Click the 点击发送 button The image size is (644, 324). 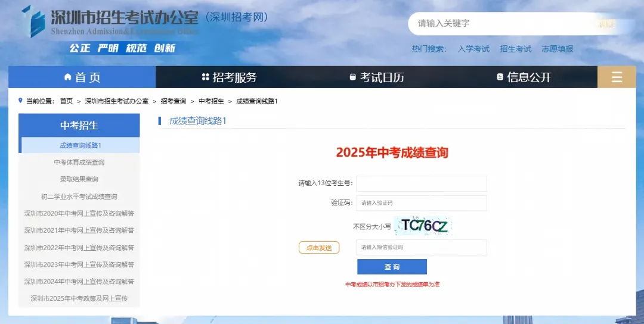[319, 248]
